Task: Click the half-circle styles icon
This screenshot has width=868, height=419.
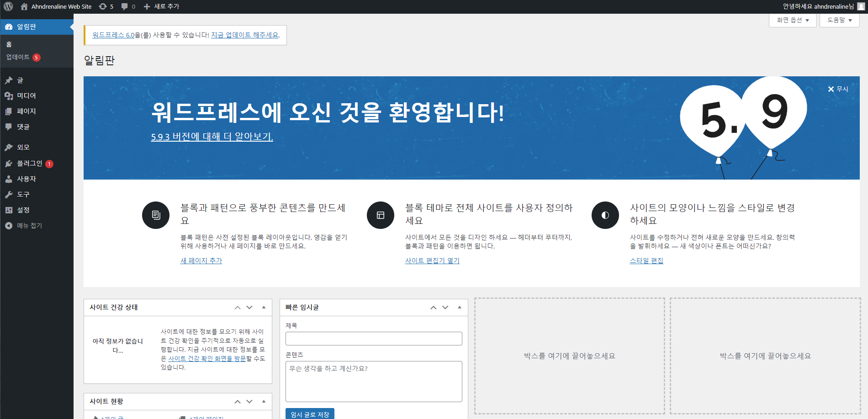Action: coord(605,215)
